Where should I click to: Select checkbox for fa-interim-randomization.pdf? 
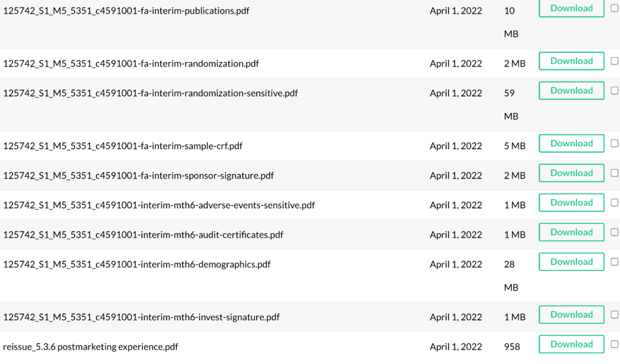614,61
